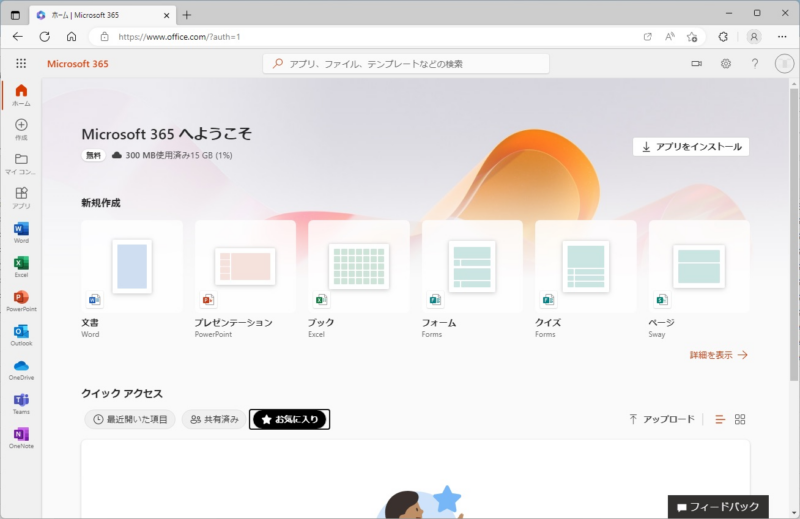Viewport: 800px width, 519px height.
Task: Open the account profile avatar
Action: tap(784, 63)
